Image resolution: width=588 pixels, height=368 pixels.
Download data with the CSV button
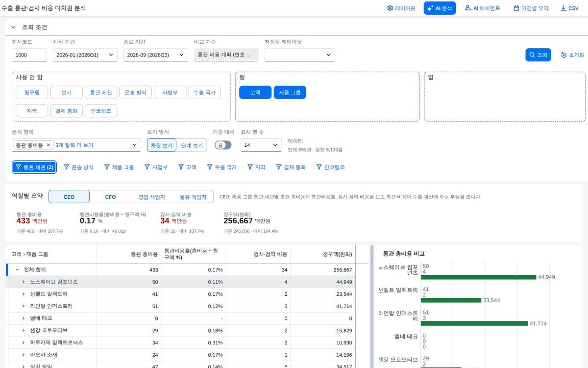[x=569, y=8]
